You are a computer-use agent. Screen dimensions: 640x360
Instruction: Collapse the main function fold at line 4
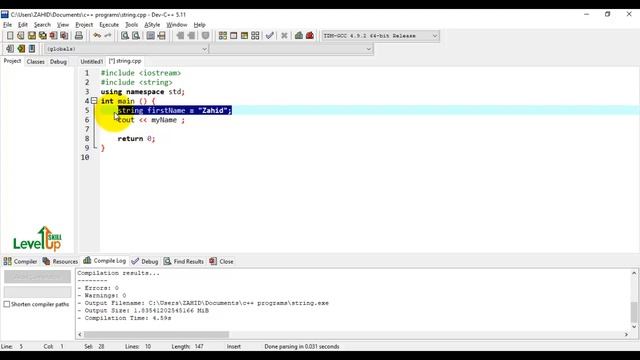click(94, 100)
